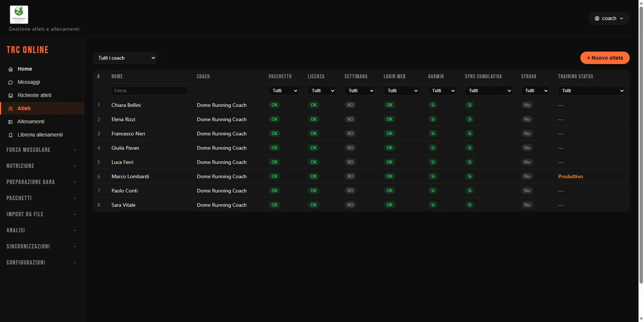Open the Login Web filter dropdown

click(401, 91)
